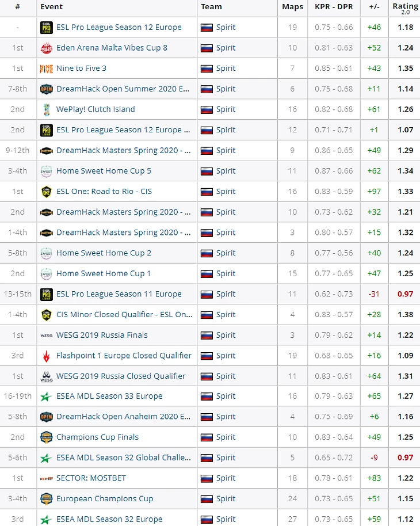This screenshot has width=420, height=526.
Task: Click the ESEA MDL Season 32 Europe logo
Action: pyautogui.click(x=46, y=519)
